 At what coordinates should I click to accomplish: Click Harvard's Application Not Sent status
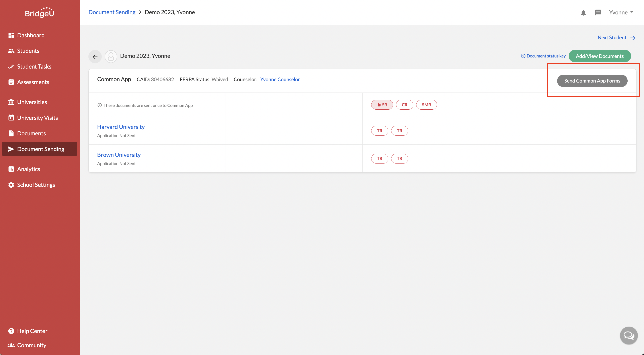click(116, 136)
